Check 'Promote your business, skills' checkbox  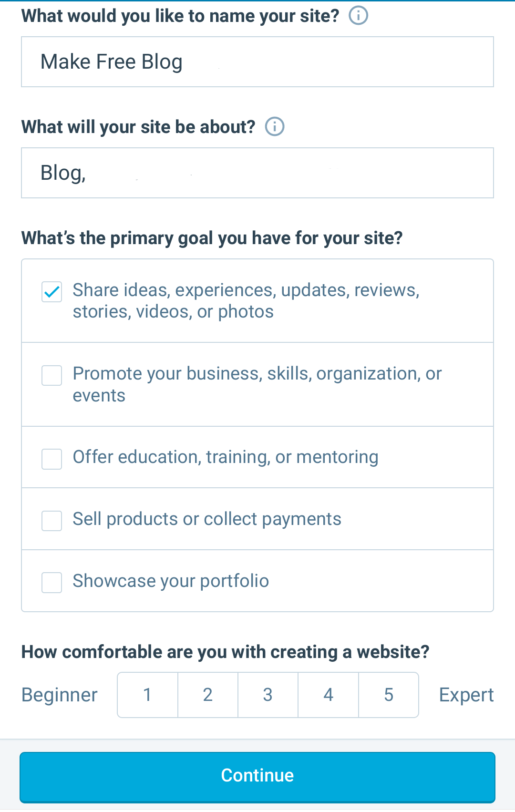pos(51,375)
